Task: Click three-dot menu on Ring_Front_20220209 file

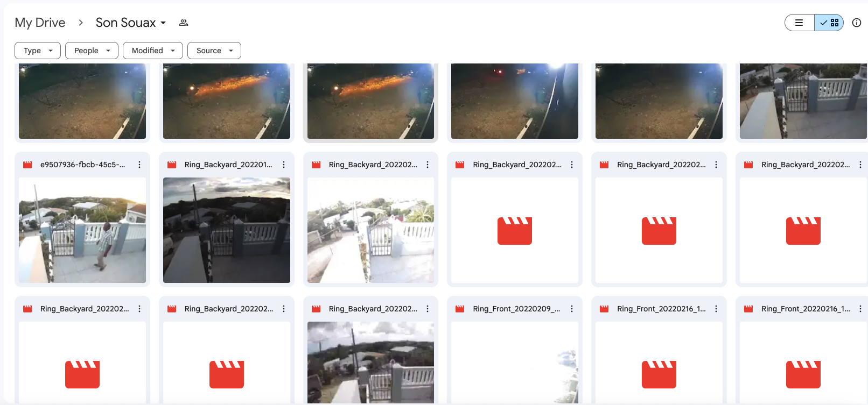Action: click(x=572, y=309)
